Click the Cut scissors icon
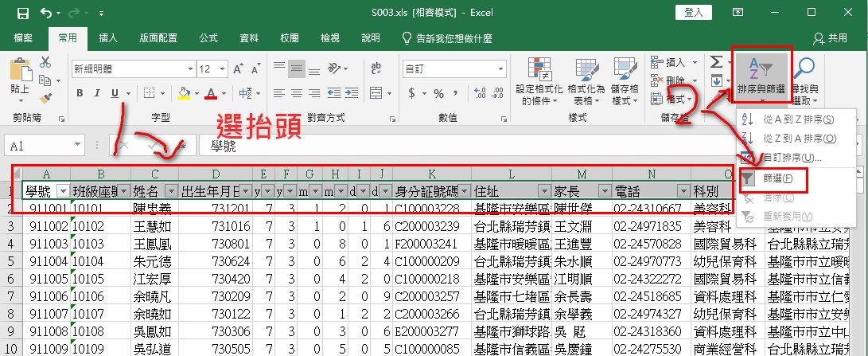868x356 pixels. [45, 62]
